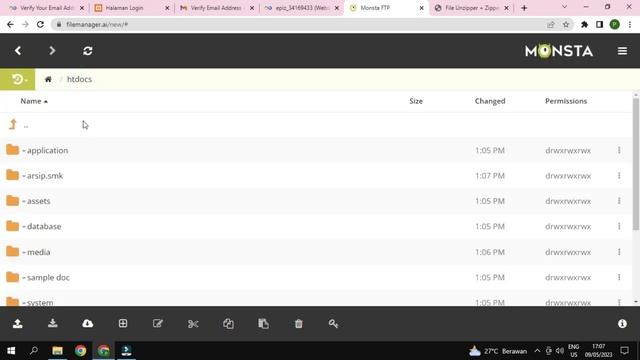Click the upload icon
This screenshot has height=360, width=640.
[x=18, y=324]
